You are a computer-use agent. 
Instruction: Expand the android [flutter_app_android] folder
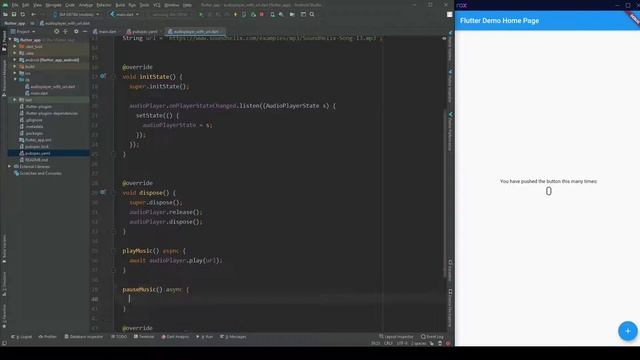pos(15,60)
